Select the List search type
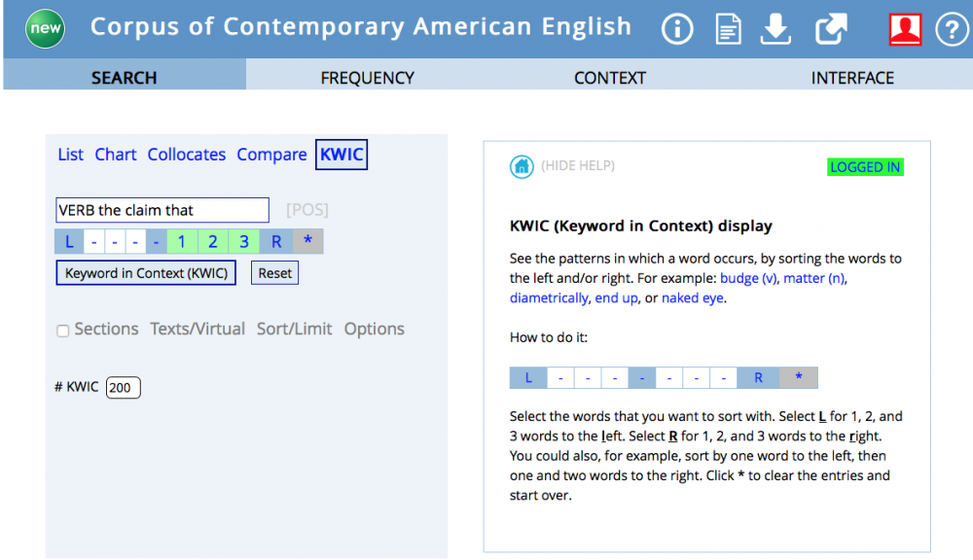The width and height of the screenshot is (973, 560). [70, 155]
